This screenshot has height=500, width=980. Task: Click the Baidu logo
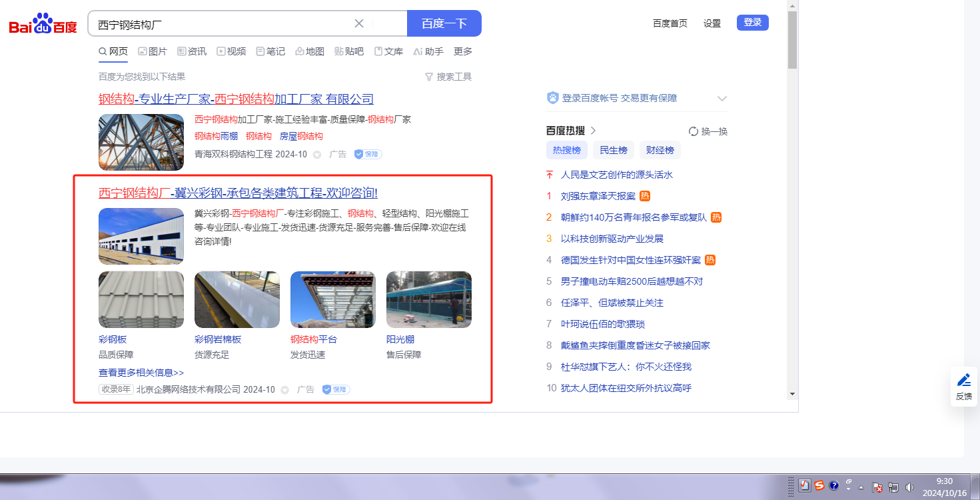coord(43,24)
